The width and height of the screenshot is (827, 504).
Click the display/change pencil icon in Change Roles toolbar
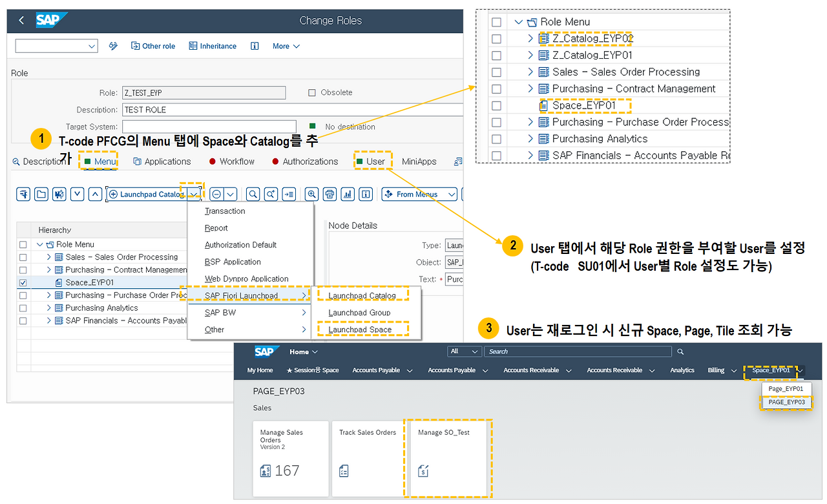(x=114, y=46)
